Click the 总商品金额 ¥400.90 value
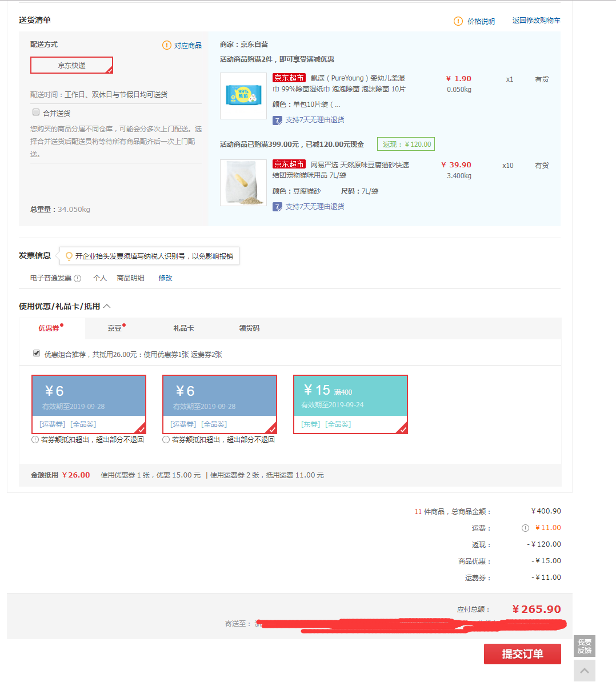Viewport: 616px width, 686px height. point(546,511)
